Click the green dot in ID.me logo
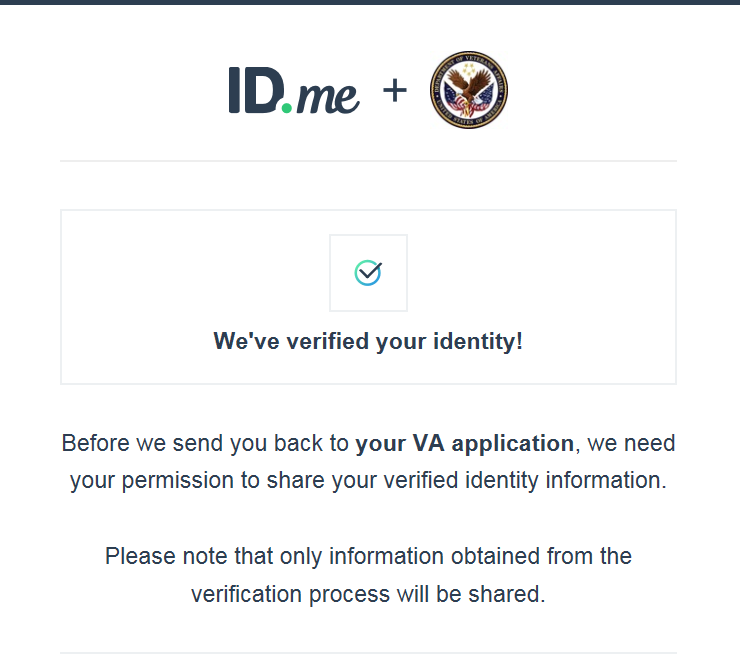This screenshot has width=740, height=670. (287, 107)
